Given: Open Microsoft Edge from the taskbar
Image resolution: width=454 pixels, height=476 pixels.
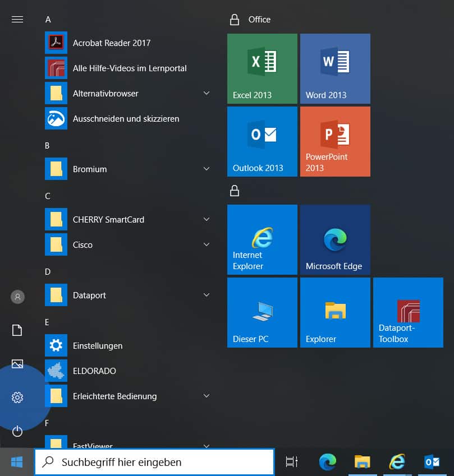Looking at the screenshot, I should [328, 462].
